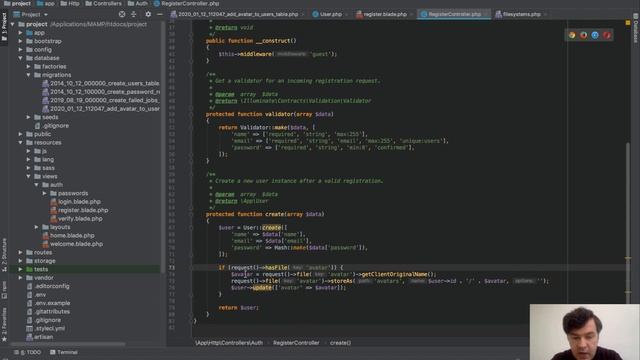Collapse the database folder
640x360 pixels.
pyautogui.click(x=20, y=58)
